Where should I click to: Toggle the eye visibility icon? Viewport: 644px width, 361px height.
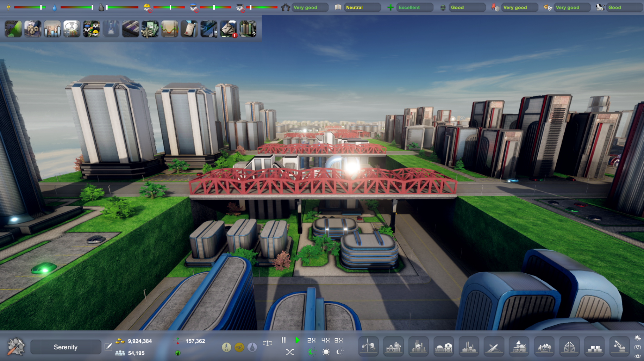[638, 356]
